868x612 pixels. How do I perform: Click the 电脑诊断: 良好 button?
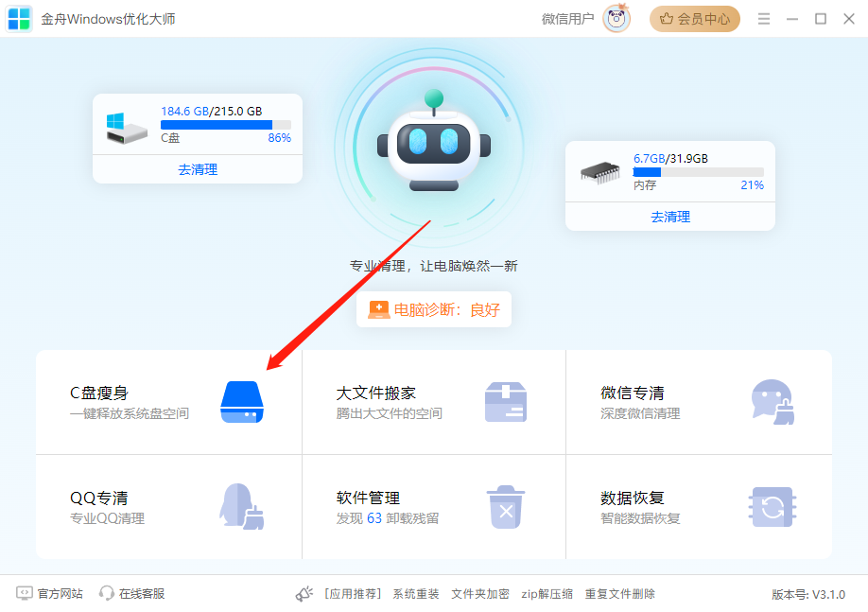(434, 309)
